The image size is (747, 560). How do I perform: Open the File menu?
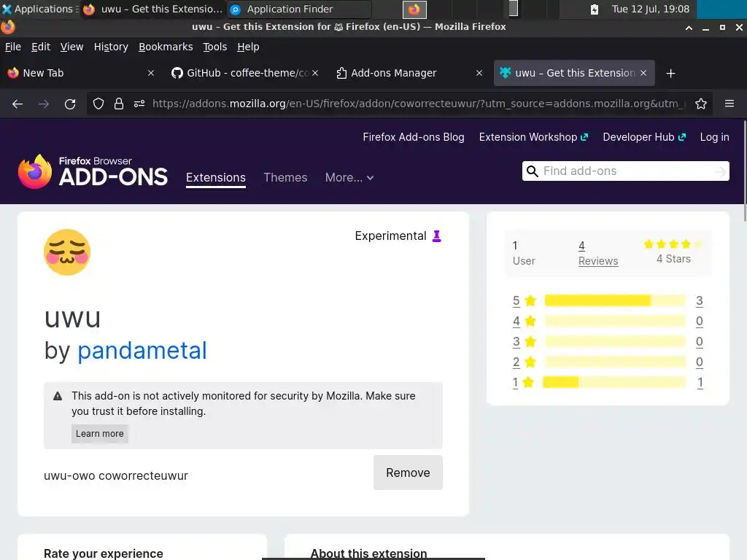[x=13, y=47]
